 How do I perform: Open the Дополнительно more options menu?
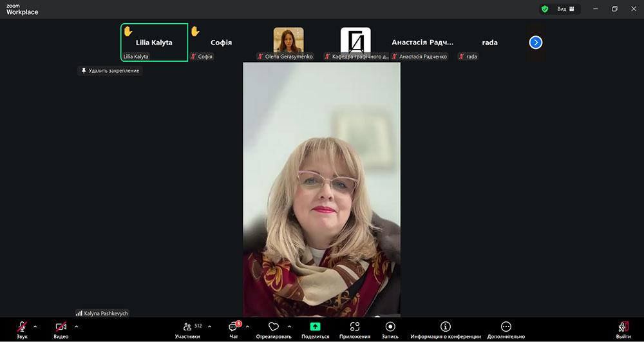tap(506, 327)
